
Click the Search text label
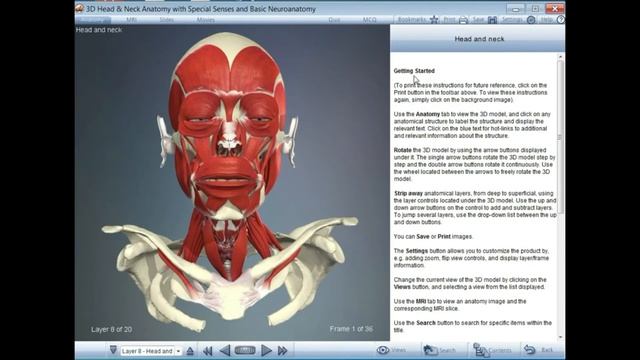tap(447, 351)
